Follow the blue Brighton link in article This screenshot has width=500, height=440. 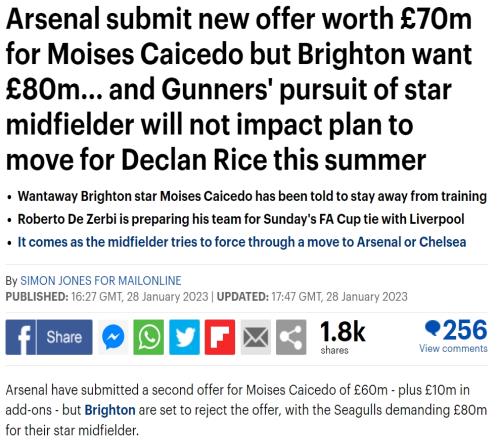click(x=110, y=410)
